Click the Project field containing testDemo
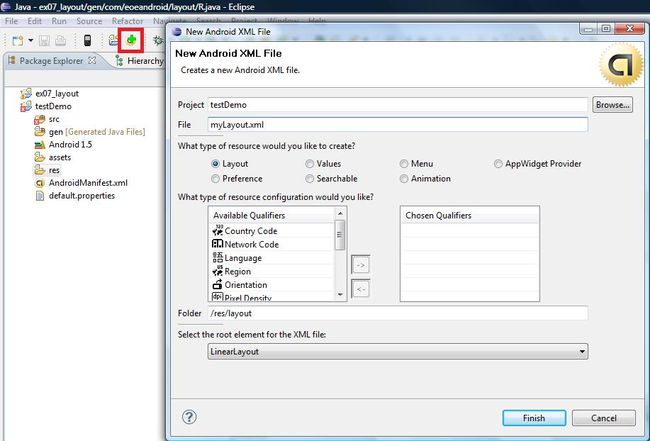The width and height of the screenshot is (650, 441). click(398, 105)
